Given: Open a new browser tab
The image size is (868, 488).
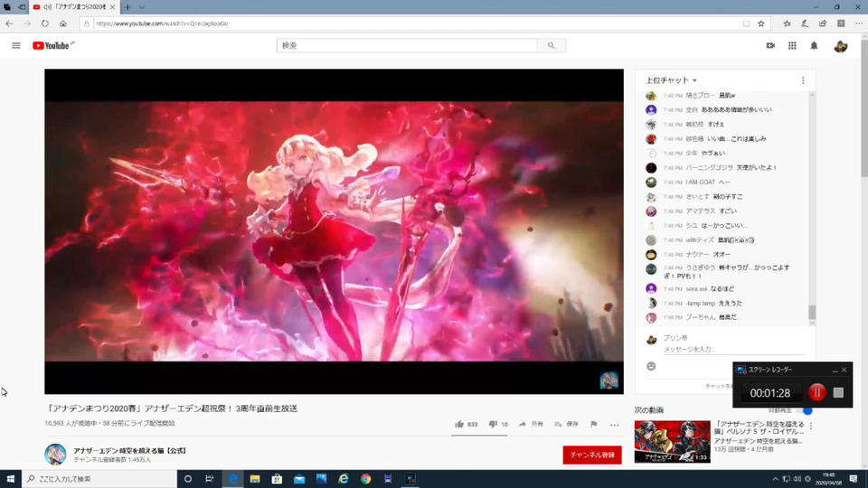Looking at the screenshot, I should click(127, 7).
